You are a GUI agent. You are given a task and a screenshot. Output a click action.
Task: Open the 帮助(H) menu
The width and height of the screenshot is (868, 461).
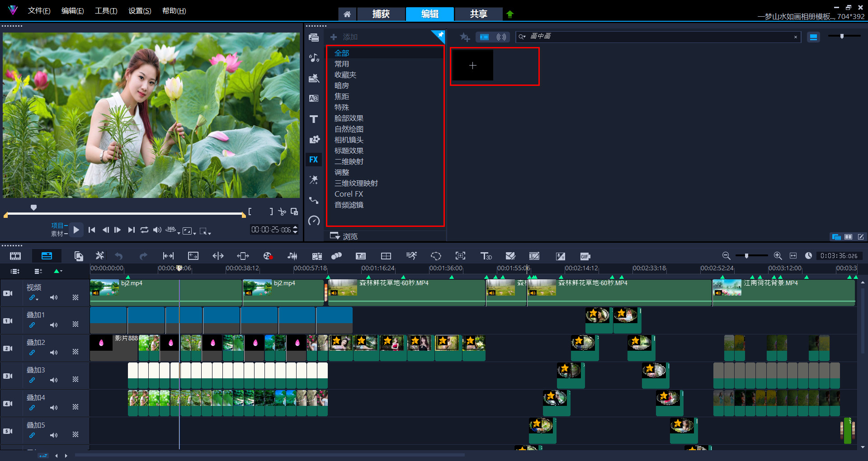(174, 11)
